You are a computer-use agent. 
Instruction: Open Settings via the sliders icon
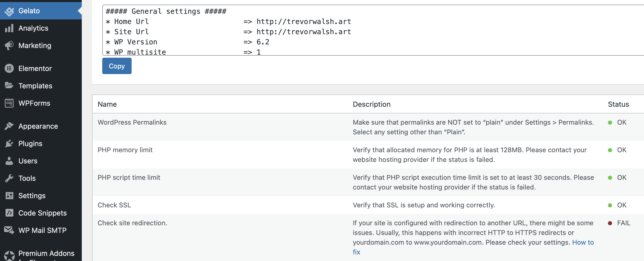pyautogui.click(x=9, y=196)
